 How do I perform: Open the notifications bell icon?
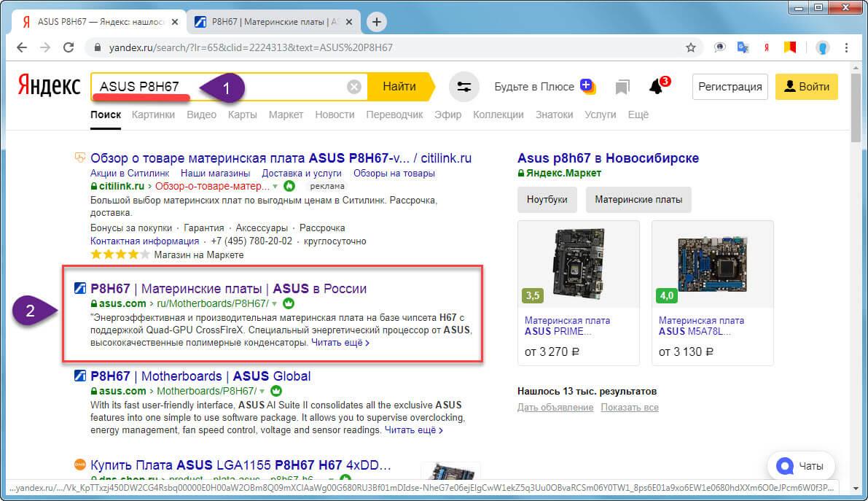(656, 87)
